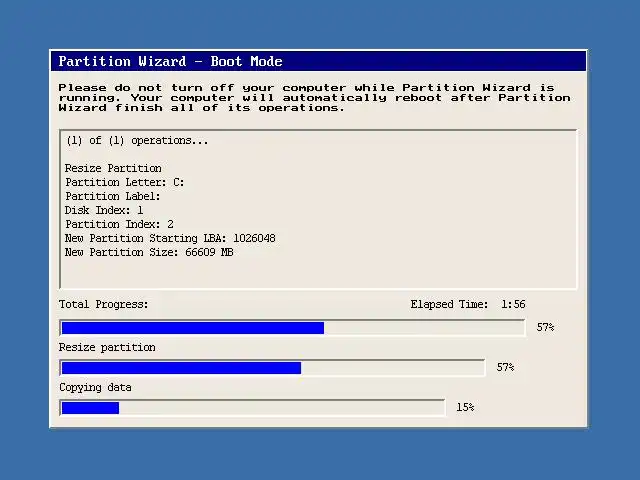Click the 'Disk Index: 1' line

click(x=104, y=210)
